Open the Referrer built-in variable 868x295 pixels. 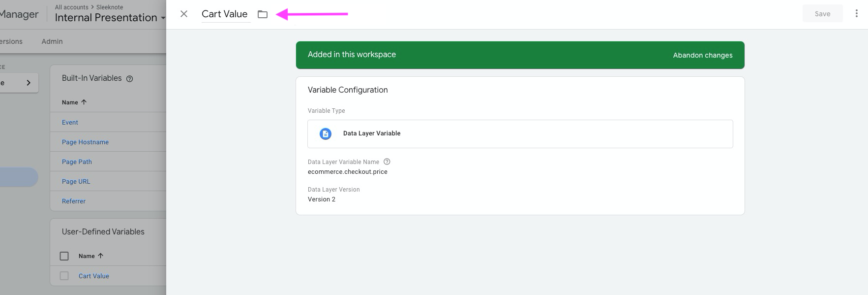[x=74, y=201]
